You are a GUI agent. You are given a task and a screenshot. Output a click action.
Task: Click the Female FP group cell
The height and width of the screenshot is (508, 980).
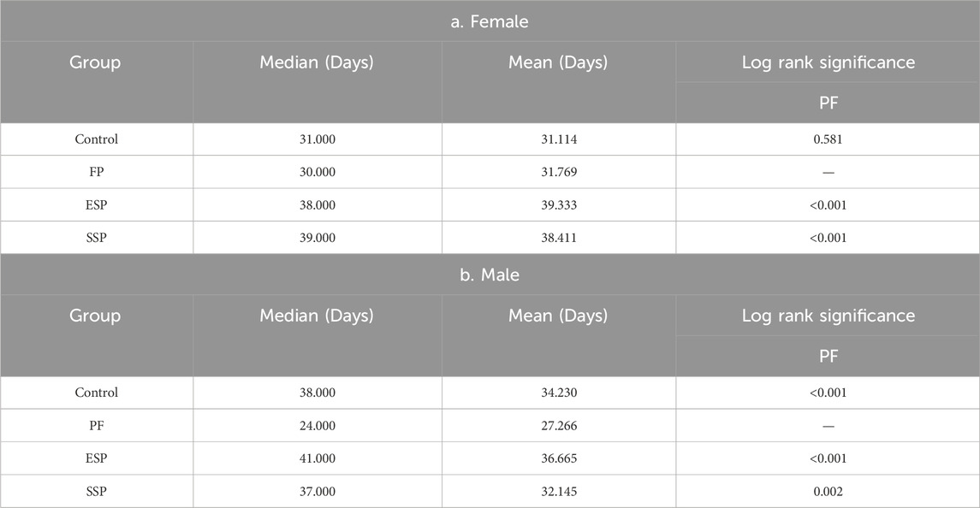tap(96, 172)
